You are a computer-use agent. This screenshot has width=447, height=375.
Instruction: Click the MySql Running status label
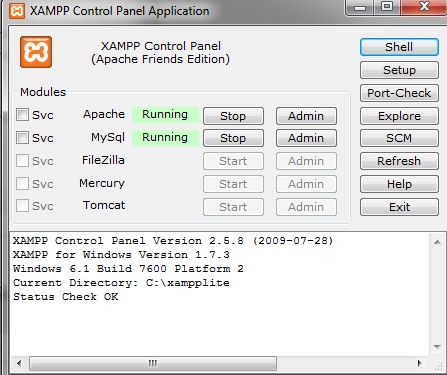point(165,137)
